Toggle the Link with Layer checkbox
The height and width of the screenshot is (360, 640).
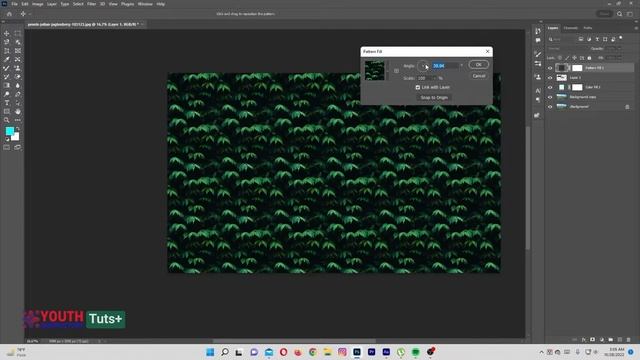[x=418, y=87]
